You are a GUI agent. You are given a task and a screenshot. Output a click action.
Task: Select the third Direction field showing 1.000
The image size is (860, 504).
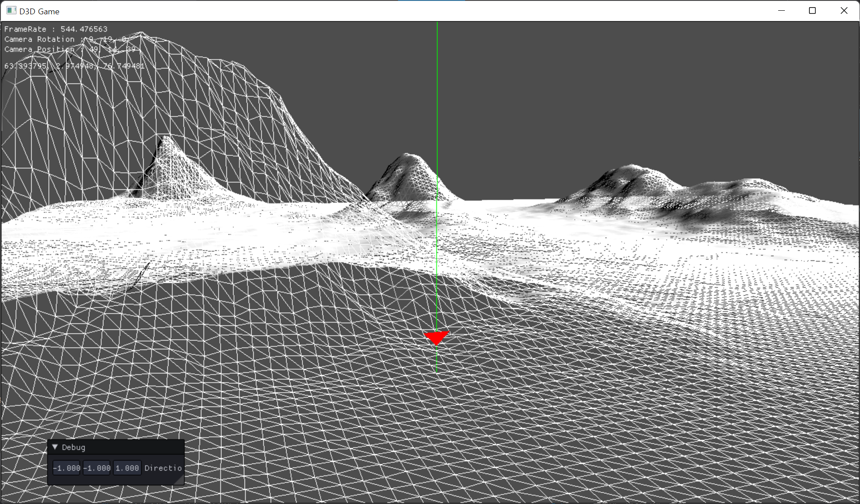click(127, 468)
